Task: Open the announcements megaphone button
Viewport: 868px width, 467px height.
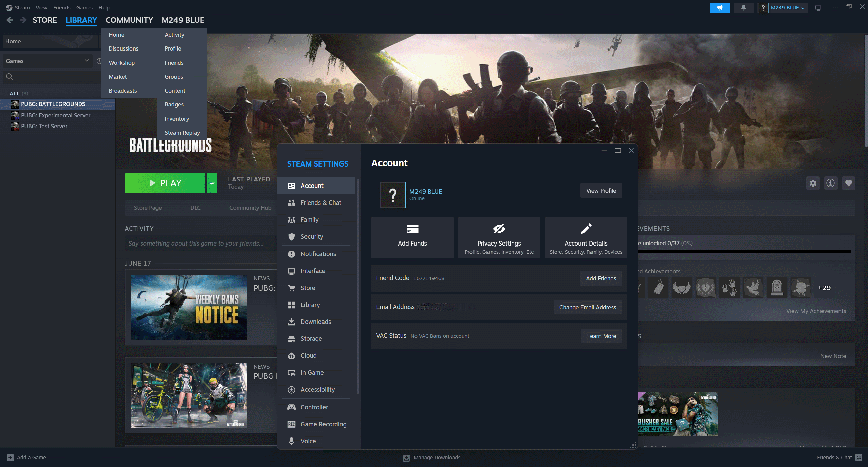Action: coord(720,7)
